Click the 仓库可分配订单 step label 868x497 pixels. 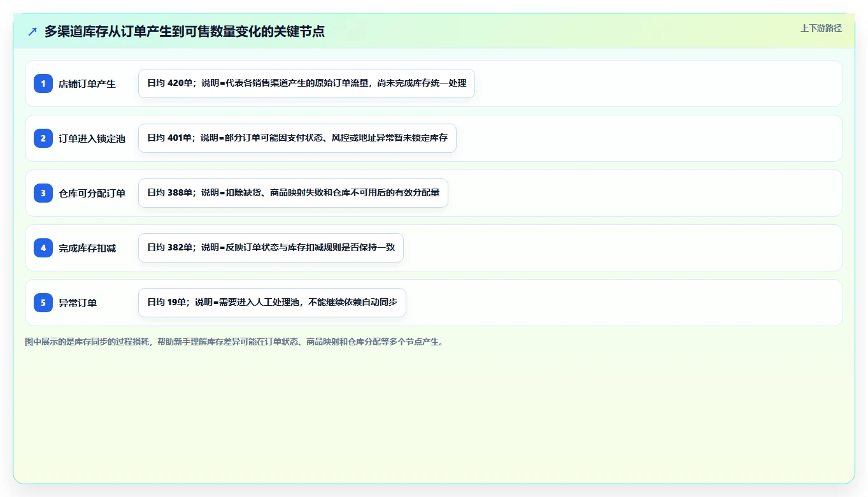pos(92,193)
